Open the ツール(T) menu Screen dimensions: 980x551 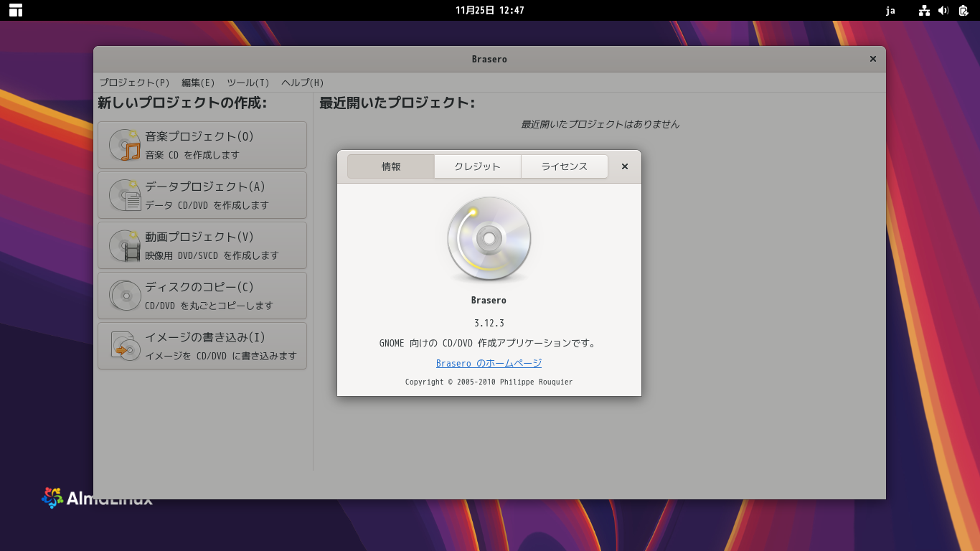248,83
